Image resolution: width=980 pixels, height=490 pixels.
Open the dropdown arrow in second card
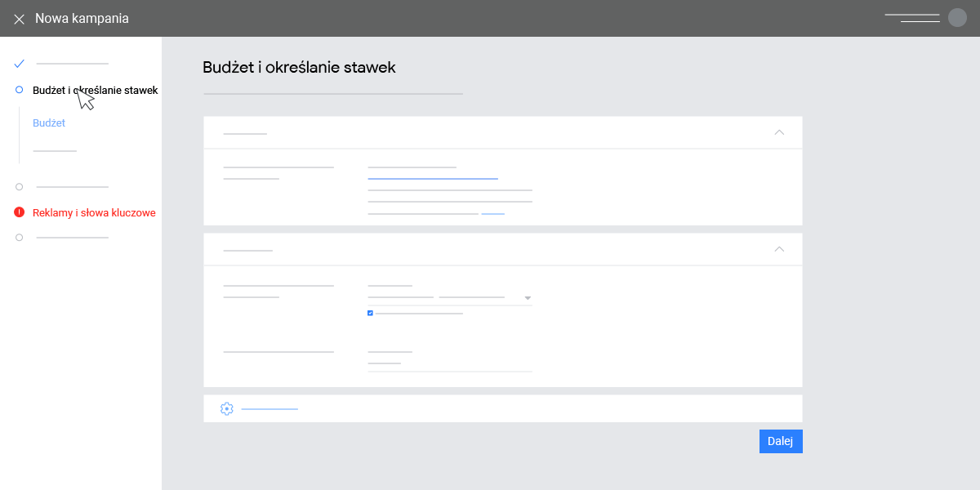pyautogui.click(x=528, y=298)
